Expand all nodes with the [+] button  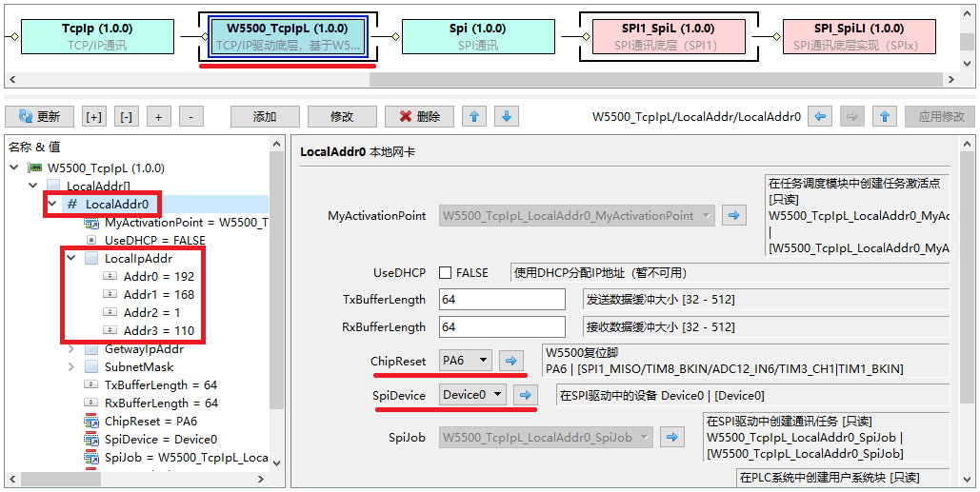tap(93, 117)
